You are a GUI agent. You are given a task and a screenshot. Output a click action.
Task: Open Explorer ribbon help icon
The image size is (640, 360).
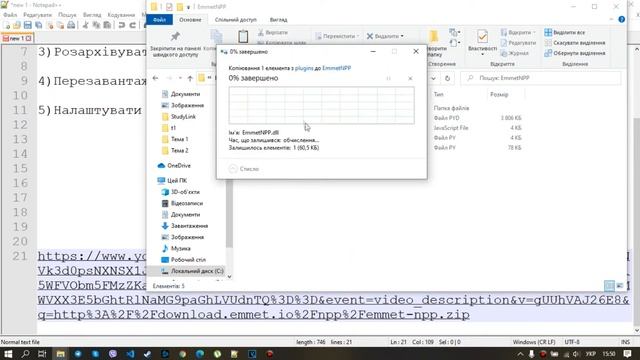point(621,19)
